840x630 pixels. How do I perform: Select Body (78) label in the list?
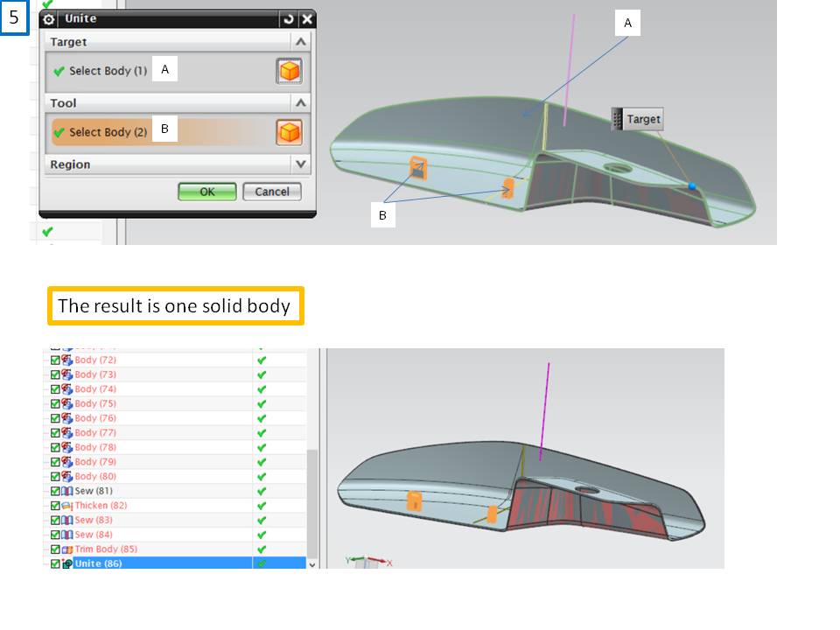pos(95,447)
